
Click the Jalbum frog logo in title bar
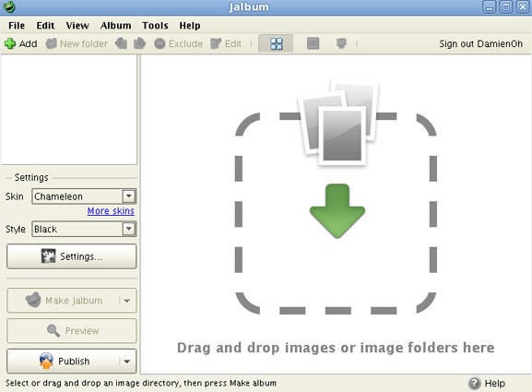[9, 6]
